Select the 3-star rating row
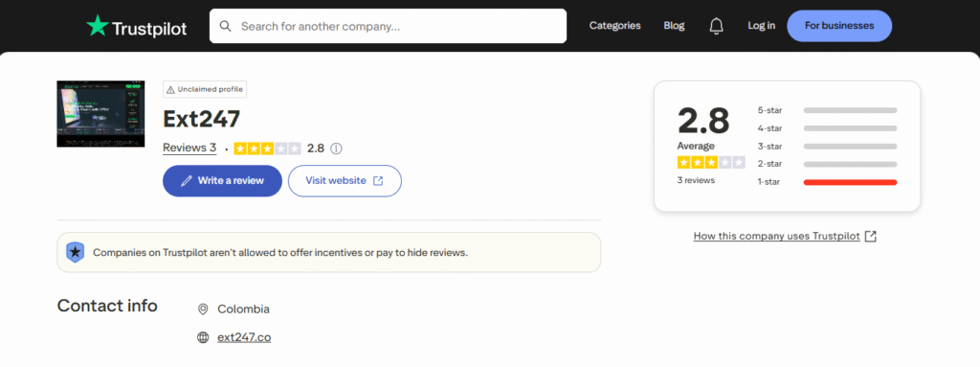This screenshot has width=980, height=367. pos(827,147)
